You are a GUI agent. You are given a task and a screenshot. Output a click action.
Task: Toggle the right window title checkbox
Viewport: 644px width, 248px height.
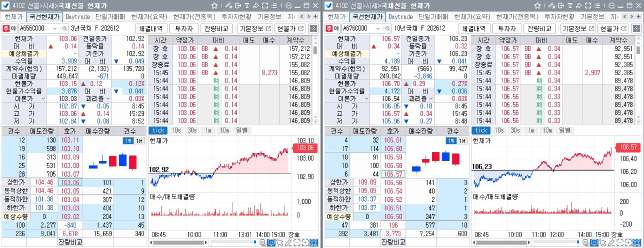coord(328,5)
